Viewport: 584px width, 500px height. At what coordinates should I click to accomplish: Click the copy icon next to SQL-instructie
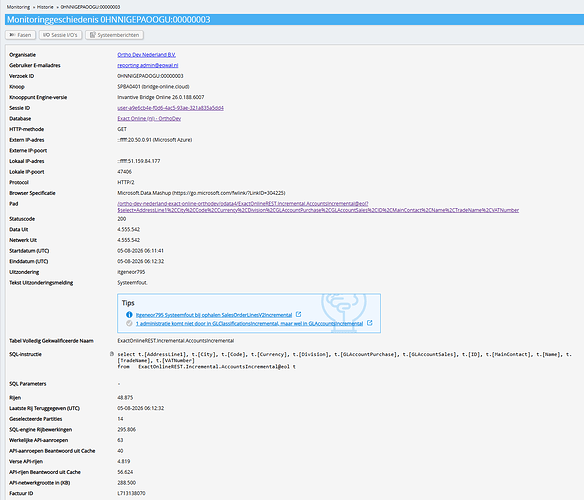[x=112, y=354]
